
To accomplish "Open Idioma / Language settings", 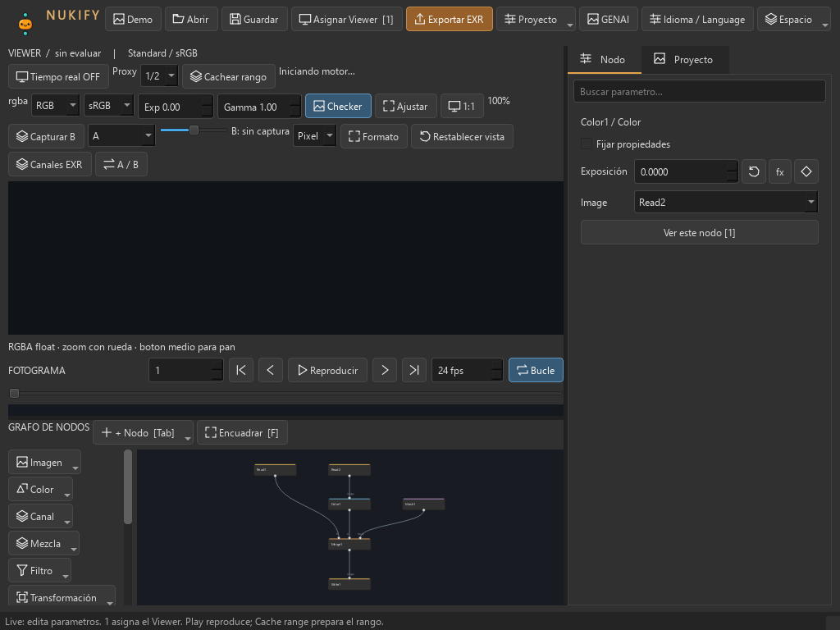I will click(697, 20).
